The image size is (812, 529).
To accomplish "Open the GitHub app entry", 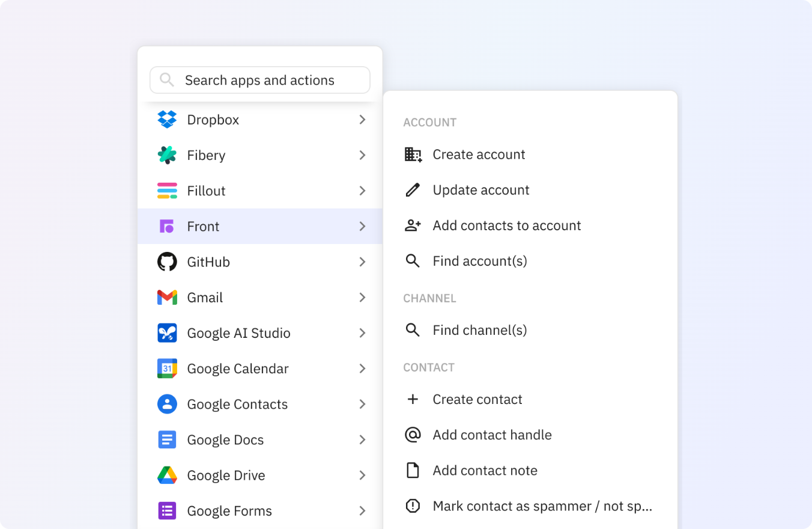I will tap(260, 261).
